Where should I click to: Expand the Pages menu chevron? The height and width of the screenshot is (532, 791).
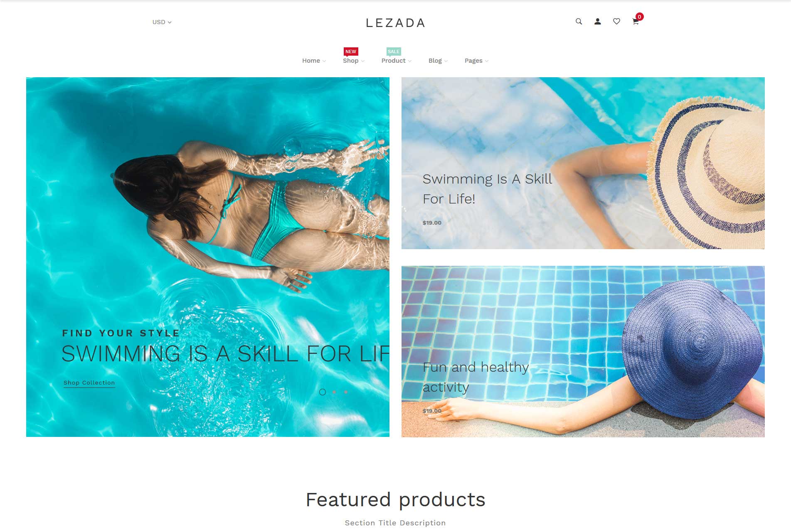[487, 61]
